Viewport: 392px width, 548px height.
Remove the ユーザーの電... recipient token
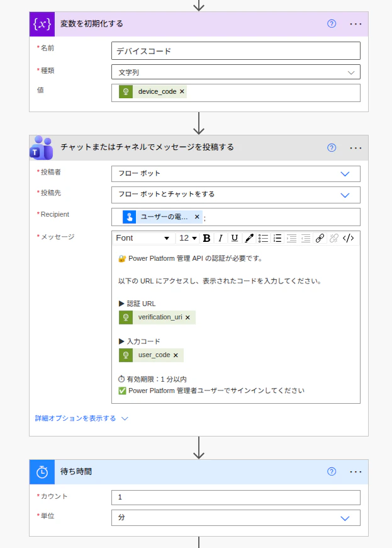pyautogui.click(x=197, y=217)
